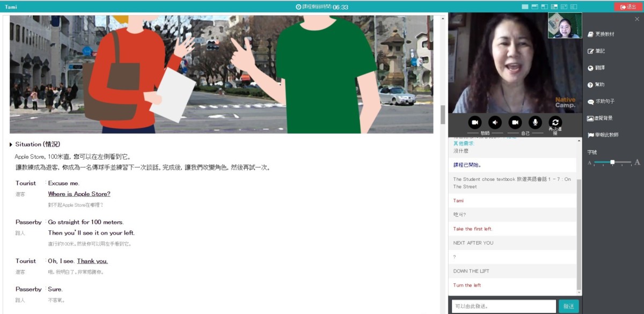Select the sixth layout icon in top bar
The image size is (644, 314).
[x=573, y=7]
